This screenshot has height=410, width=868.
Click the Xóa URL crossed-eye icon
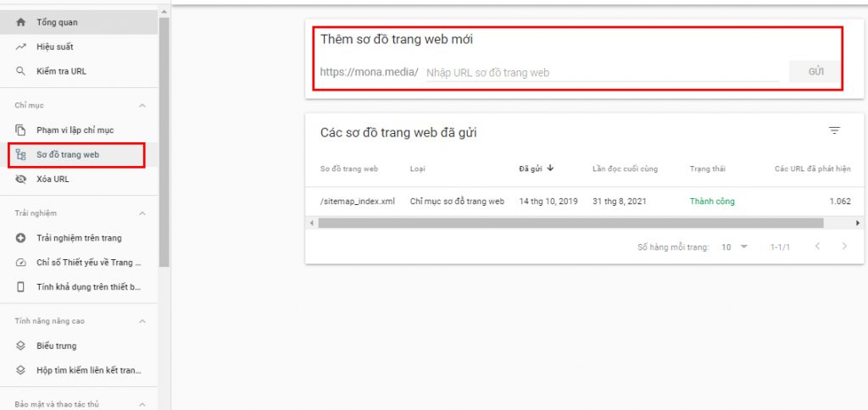tap(21, 180)
